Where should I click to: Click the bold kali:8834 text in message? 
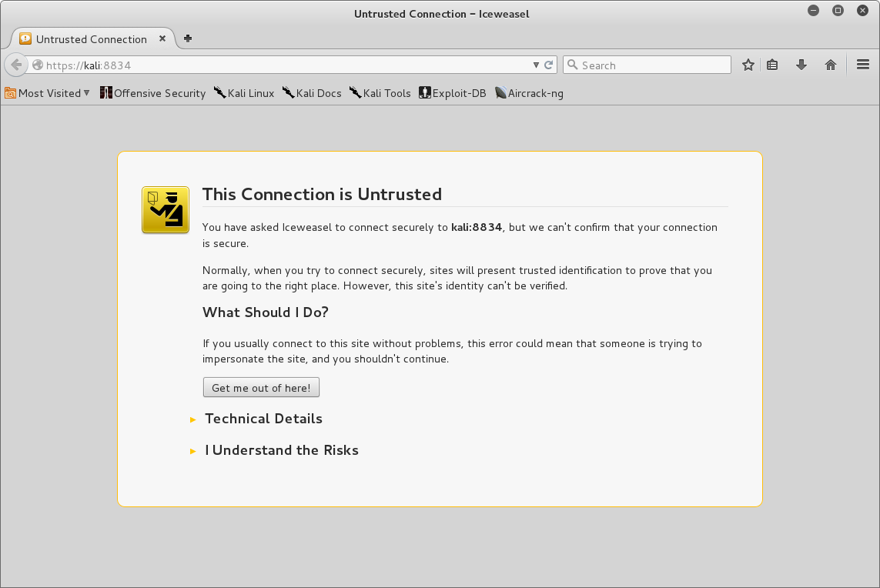477,227
